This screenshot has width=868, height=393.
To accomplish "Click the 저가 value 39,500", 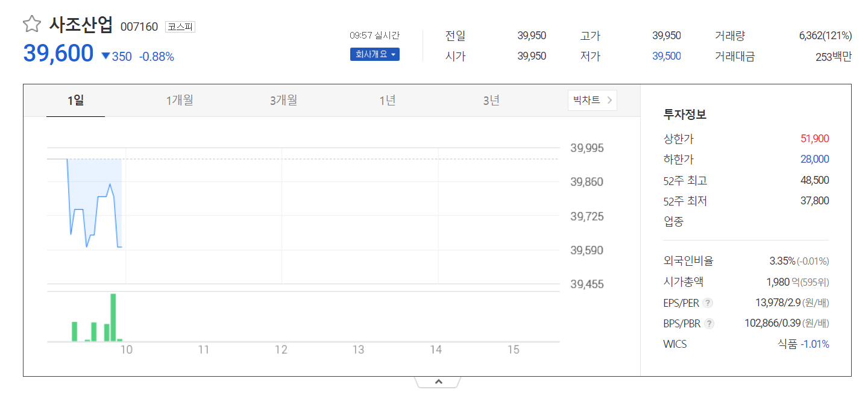I will (x=667, y=57).
